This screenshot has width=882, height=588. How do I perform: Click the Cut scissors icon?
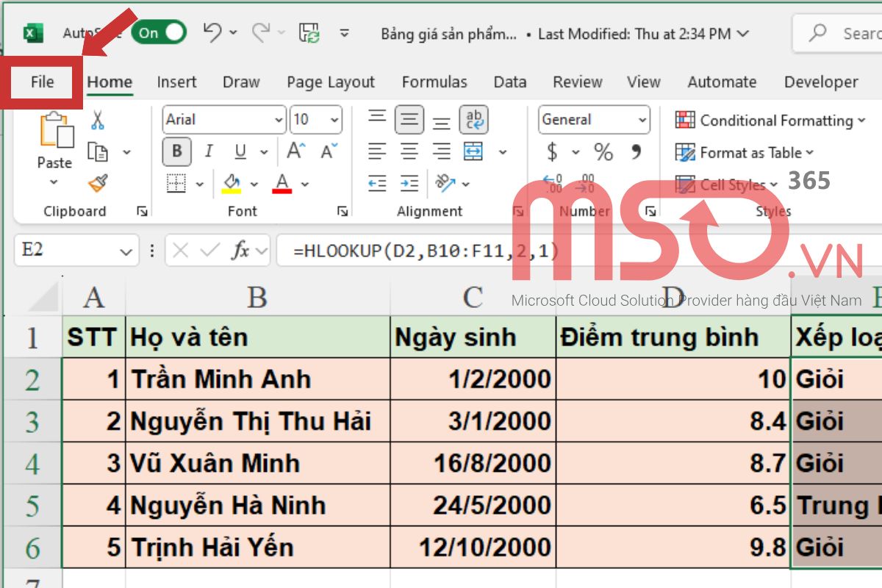pyautogui.click(x=98, y=120)
